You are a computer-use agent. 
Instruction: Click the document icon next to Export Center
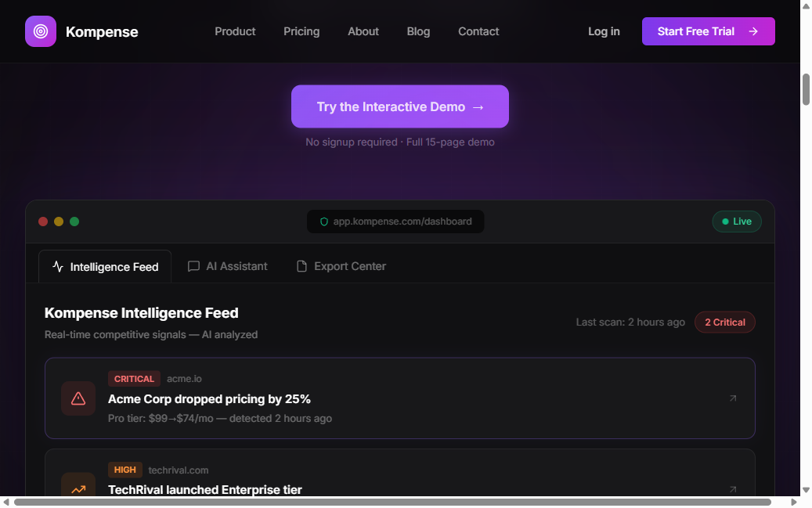coord(301,266)
